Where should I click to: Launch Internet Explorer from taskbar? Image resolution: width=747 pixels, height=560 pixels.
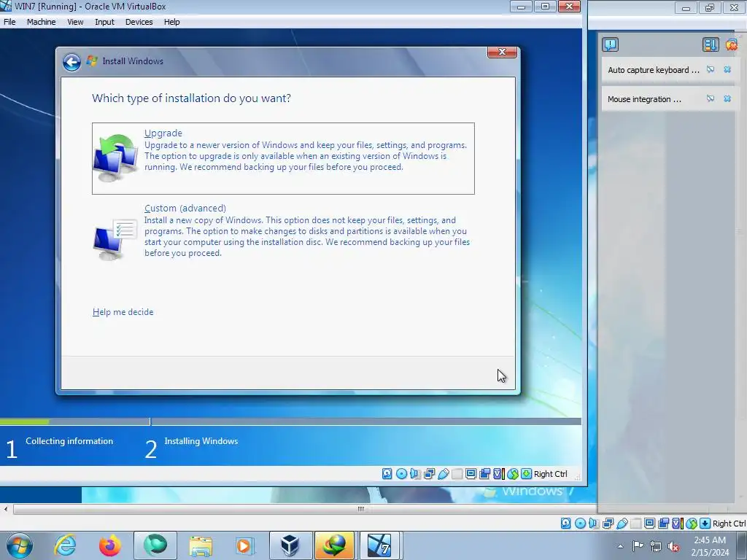65,545
